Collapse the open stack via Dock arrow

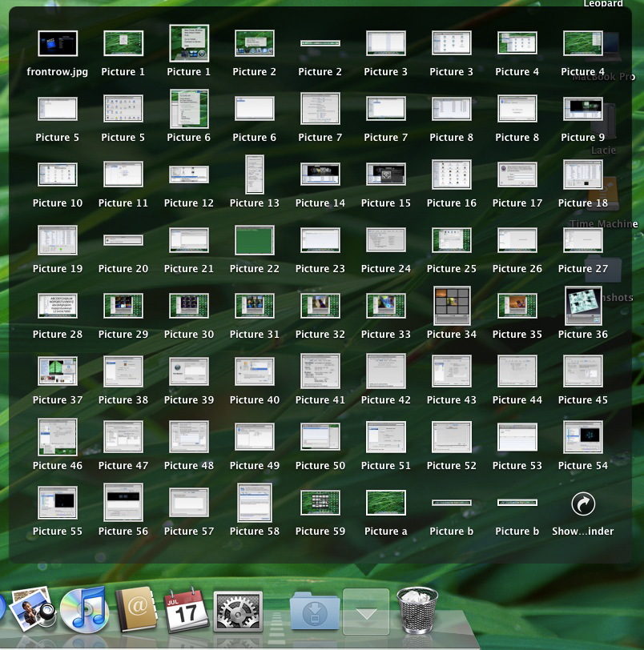[366, 612]
